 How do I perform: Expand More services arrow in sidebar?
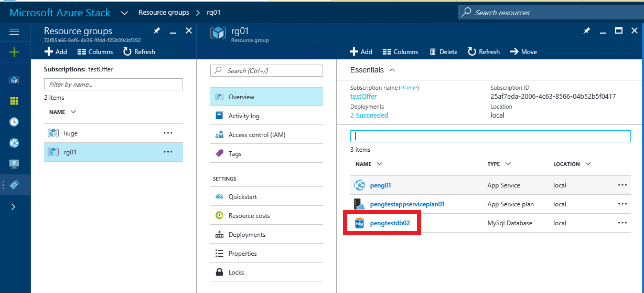(13, 207)
